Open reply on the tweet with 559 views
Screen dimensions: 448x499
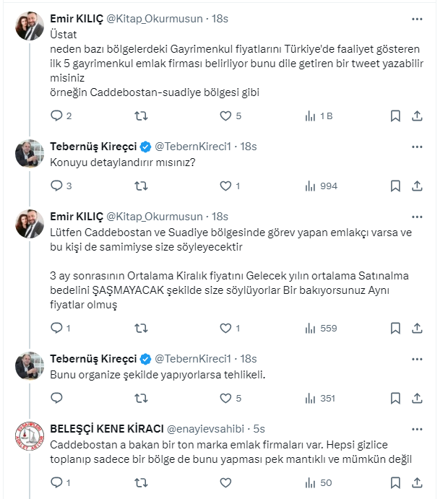57,328
